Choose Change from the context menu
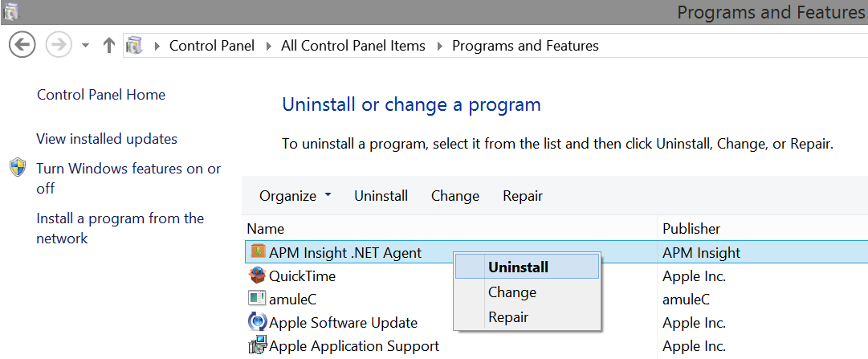The image size is (868, 359). (511, 292)
